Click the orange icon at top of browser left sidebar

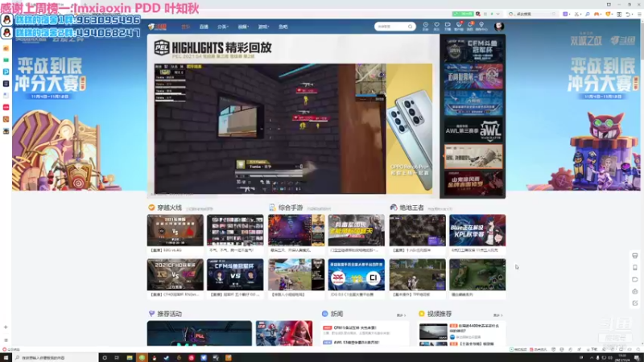coord(6,48)
